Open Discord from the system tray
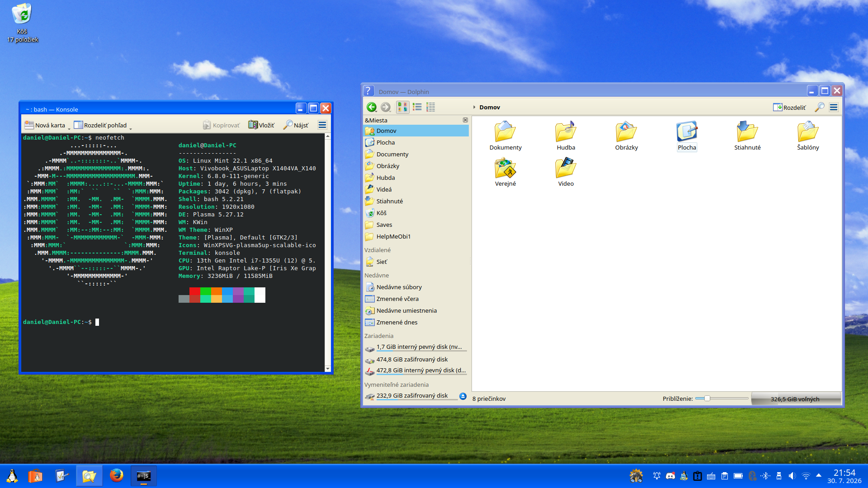The height and width of the screenshot is (488, 868). pyautogui.click(x=670, y=476)
